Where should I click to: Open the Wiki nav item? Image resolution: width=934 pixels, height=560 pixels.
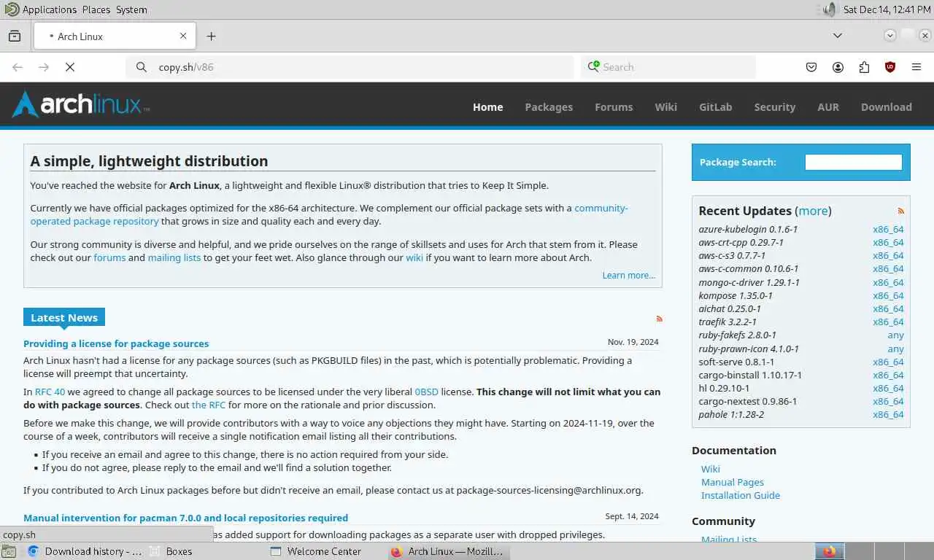coord(665,107)
